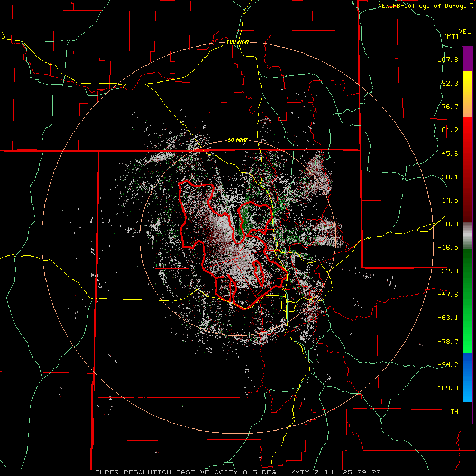Viewport: 476px width, 476px height.
Task: Click SUPER-RESOLUTION BASE VELOCITY in the caption
Action: point(167,472)
